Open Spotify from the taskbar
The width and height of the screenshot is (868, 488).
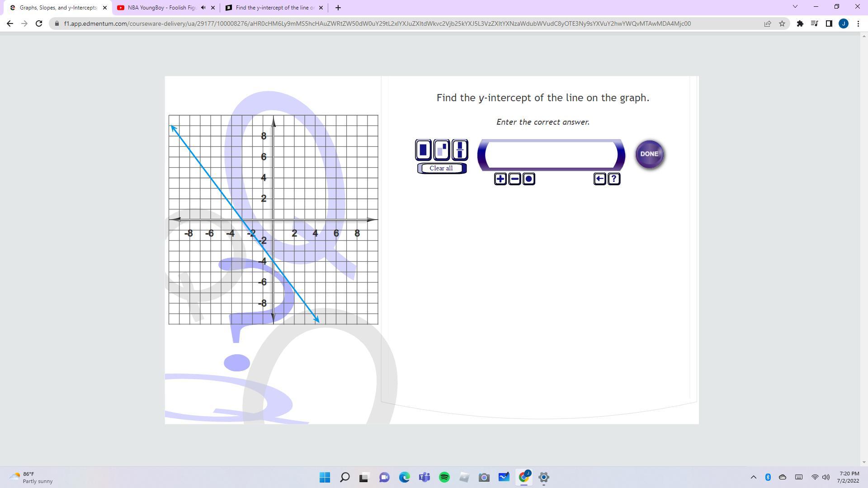click(x=444, y=477)
